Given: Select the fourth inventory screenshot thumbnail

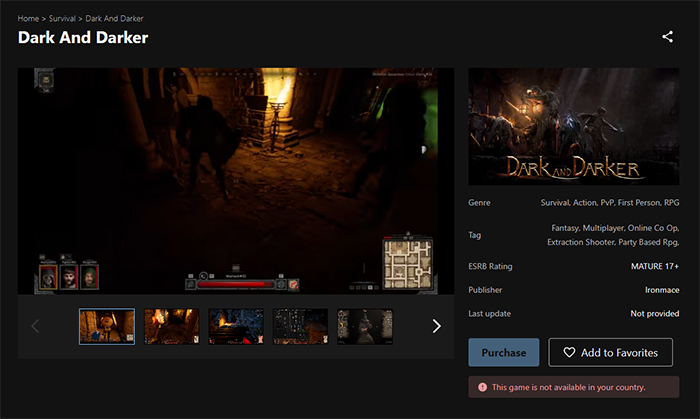Looking at the screenshot, I should tap(300, 327).
